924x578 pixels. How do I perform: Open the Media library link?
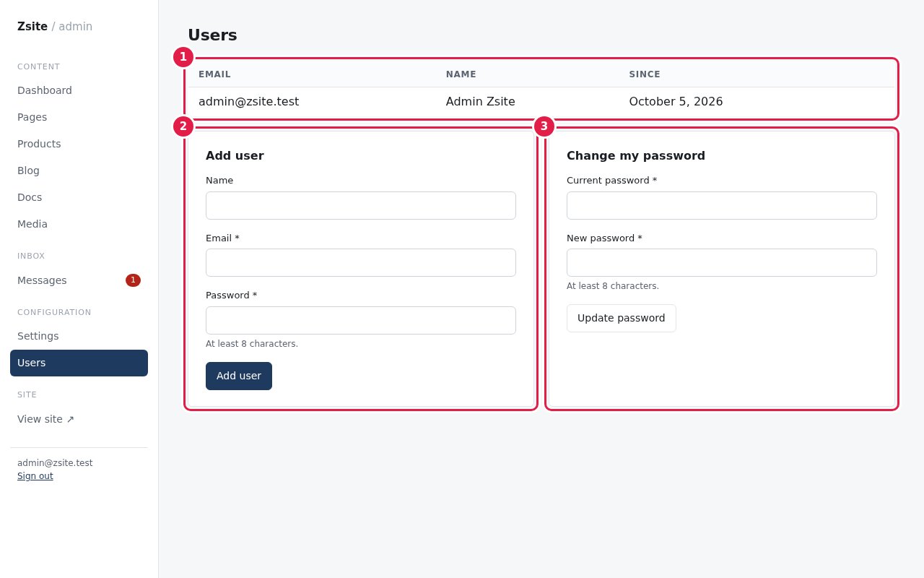(79, 224)
